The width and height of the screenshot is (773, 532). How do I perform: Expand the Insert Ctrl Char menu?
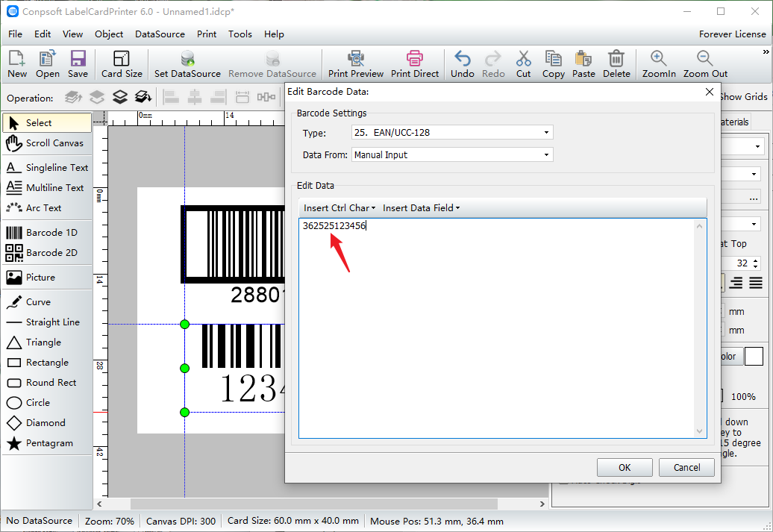(339, 208)
